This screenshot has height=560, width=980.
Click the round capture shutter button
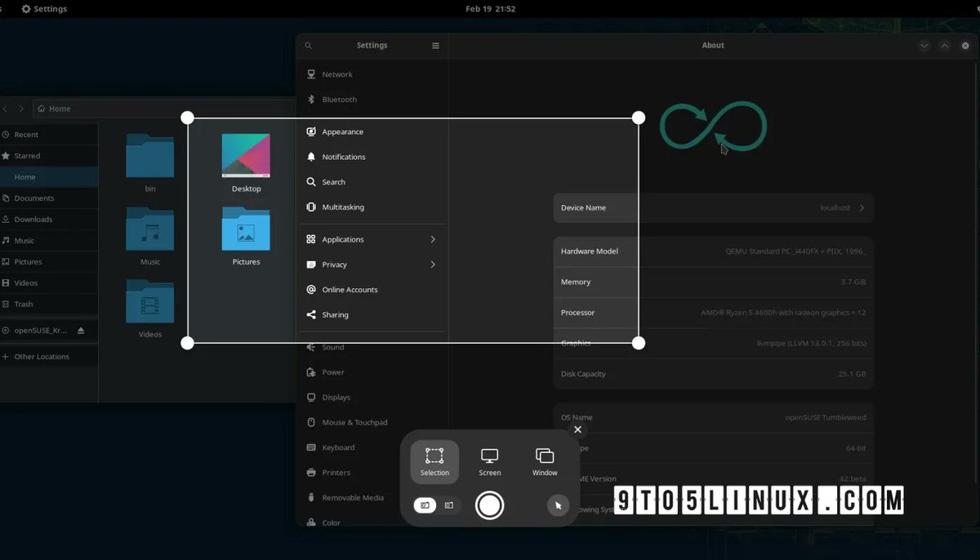point(489,505)
